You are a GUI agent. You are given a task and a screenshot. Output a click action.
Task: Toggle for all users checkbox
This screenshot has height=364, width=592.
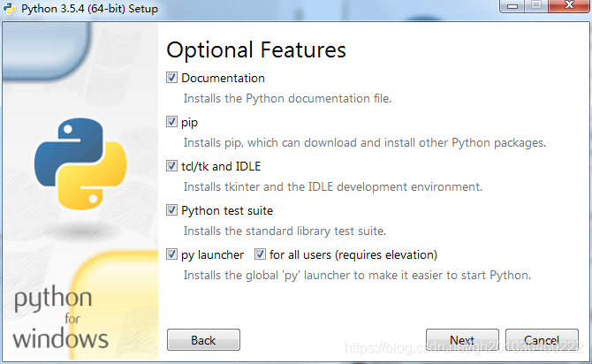pos(260,254)
